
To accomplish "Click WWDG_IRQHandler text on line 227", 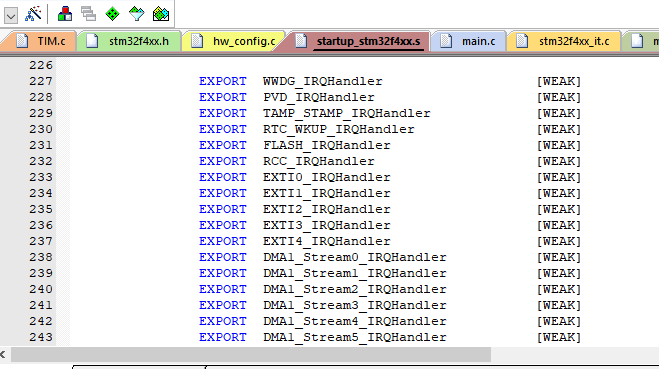I will [x=323, y=81].
